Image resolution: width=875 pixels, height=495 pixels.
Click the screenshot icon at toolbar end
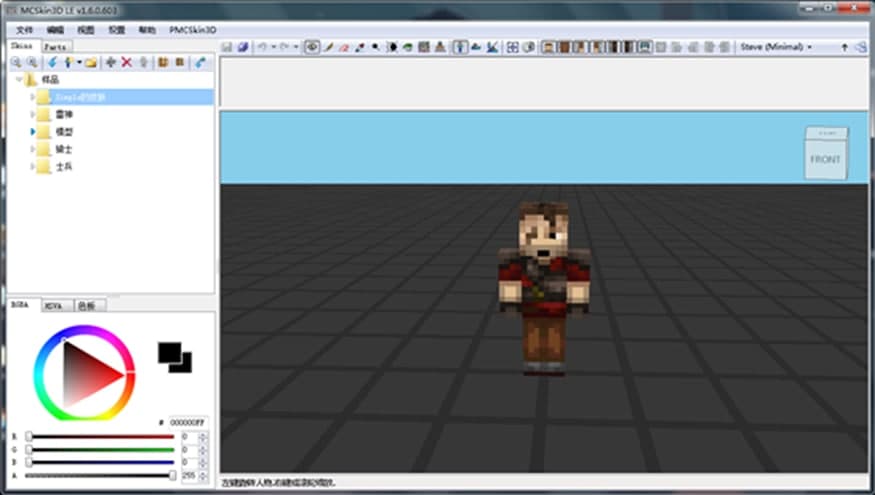861,47
